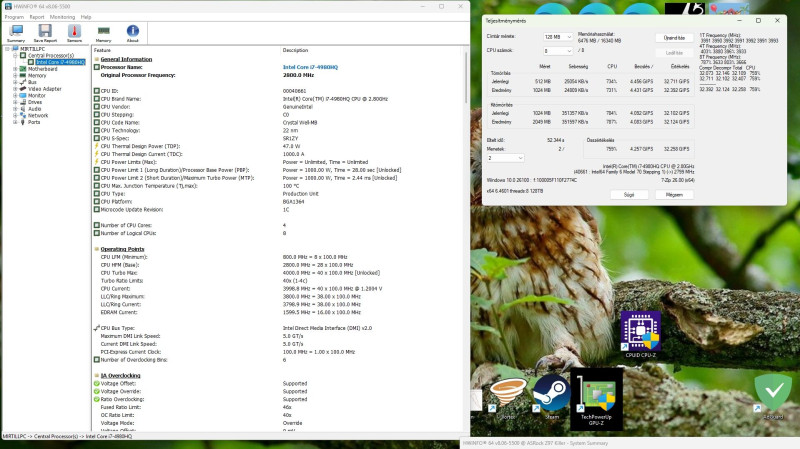Click the Mégsem button

[x=674, y=195]
